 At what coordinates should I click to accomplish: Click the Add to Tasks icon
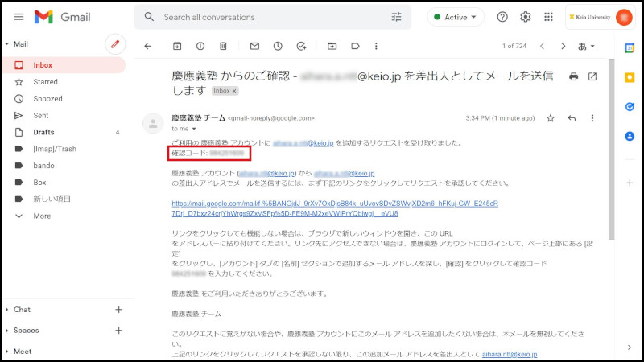(301, 46)
